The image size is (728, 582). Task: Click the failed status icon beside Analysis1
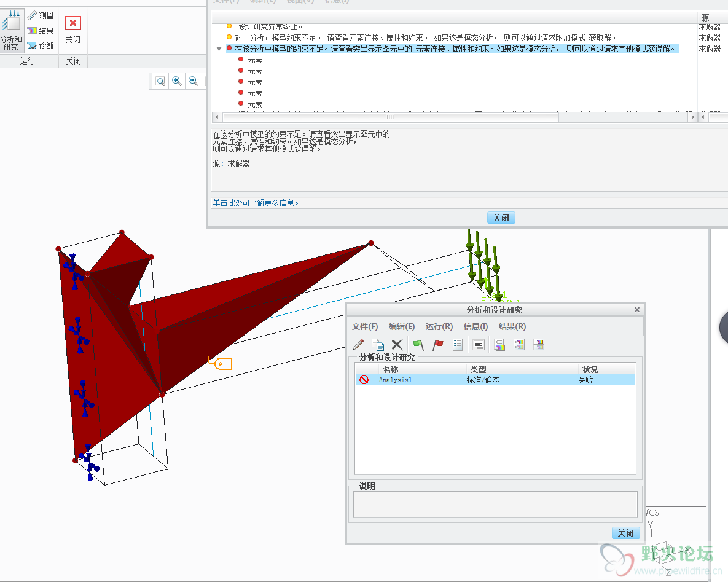364,380
